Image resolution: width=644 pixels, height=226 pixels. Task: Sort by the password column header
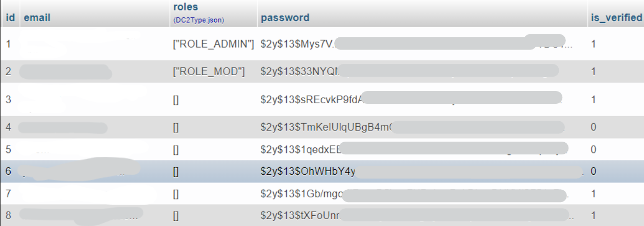(285, 17)
